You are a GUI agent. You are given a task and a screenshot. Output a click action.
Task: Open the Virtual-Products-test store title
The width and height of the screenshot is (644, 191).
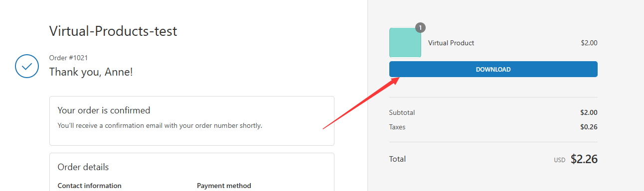pyautogui.click(x=113, y=31)
